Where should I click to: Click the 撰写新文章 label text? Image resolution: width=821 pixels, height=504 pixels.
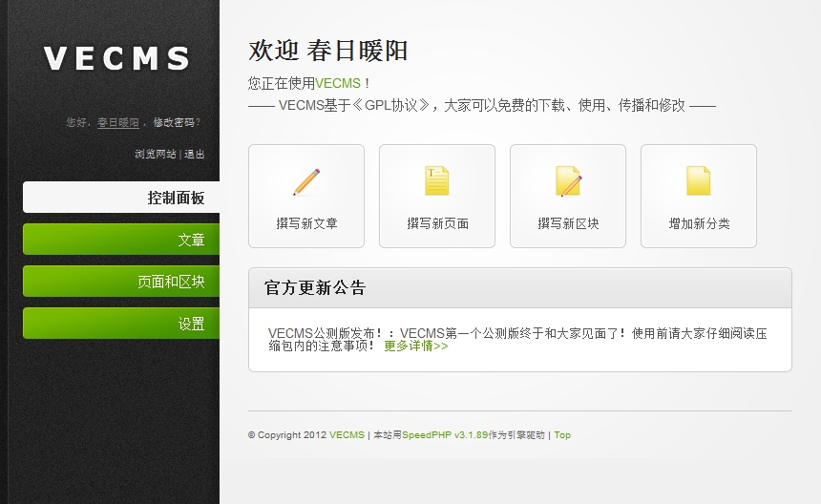point(306,223)
